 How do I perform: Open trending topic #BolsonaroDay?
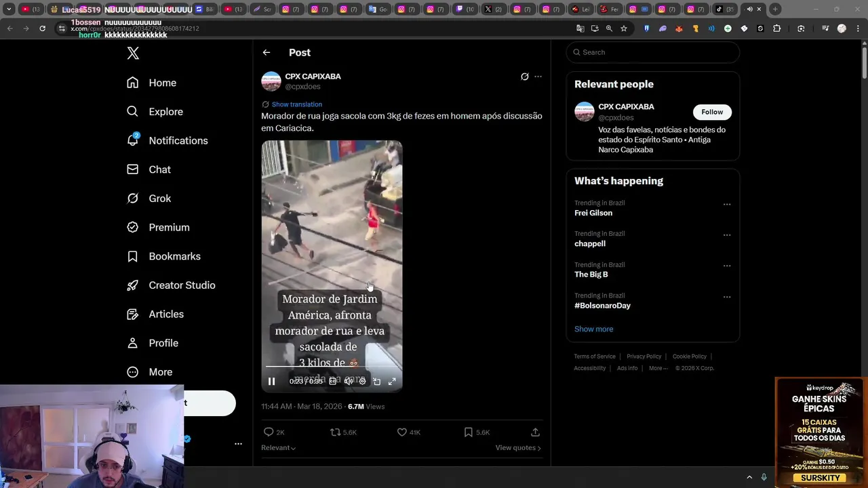602,306
